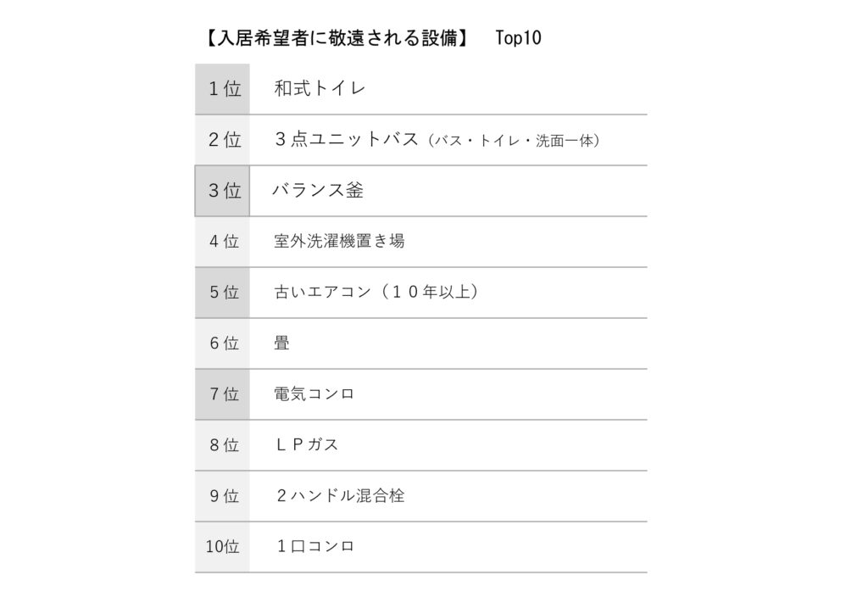
Task: Select the highlighted 3位 rank cell
Action: [x=223, y=191]
